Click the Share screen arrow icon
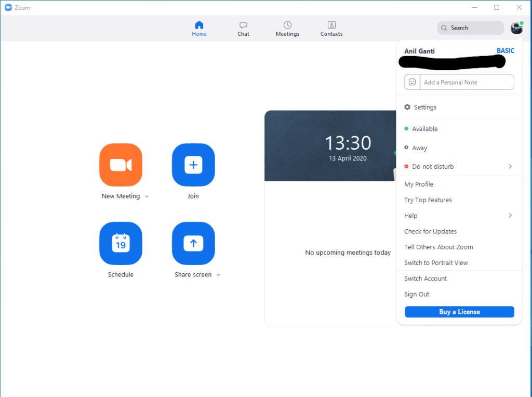 [x=193, y=243]
